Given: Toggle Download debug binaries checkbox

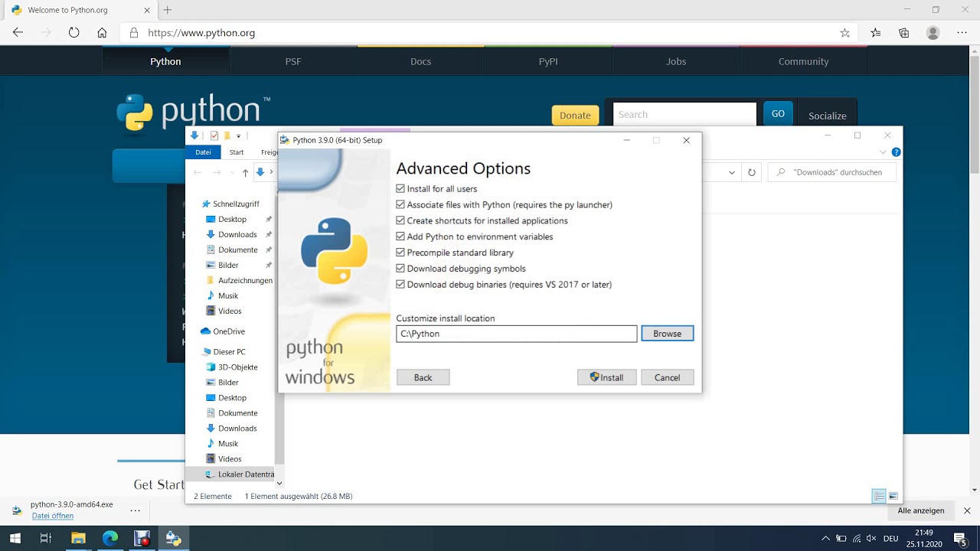Looking at the screenshot, I should click(x=400, y=285).
